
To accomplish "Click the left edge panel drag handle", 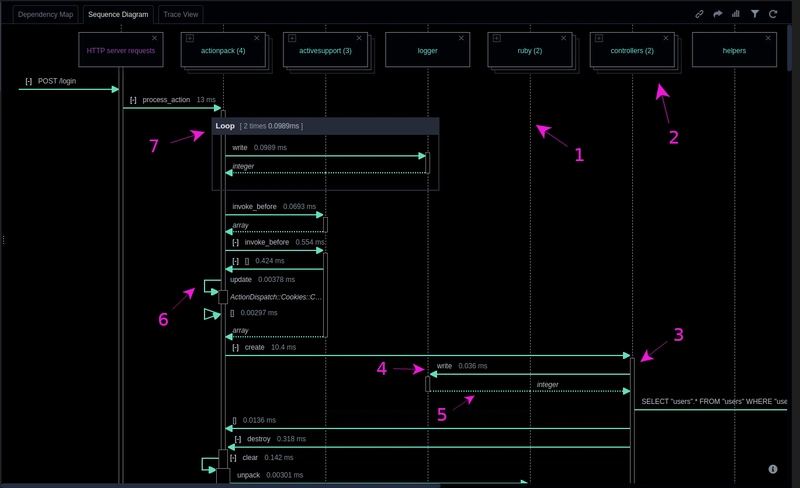I will tap(3, 239).
